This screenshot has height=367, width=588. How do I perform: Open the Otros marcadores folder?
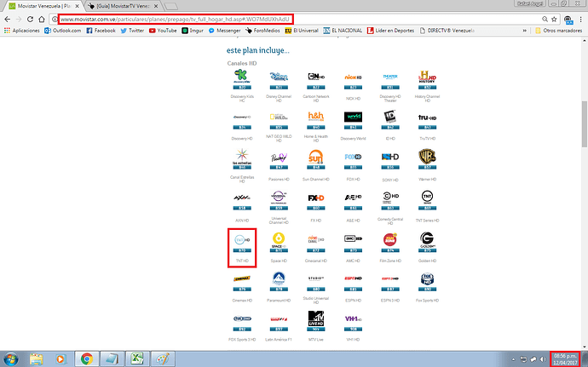(558, 31)
